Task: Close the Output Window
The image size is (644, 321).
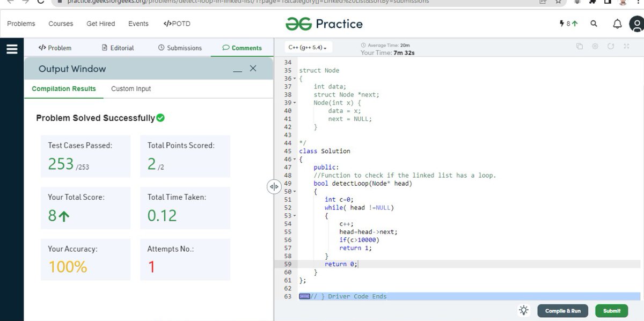Action: tap(253, 68)
